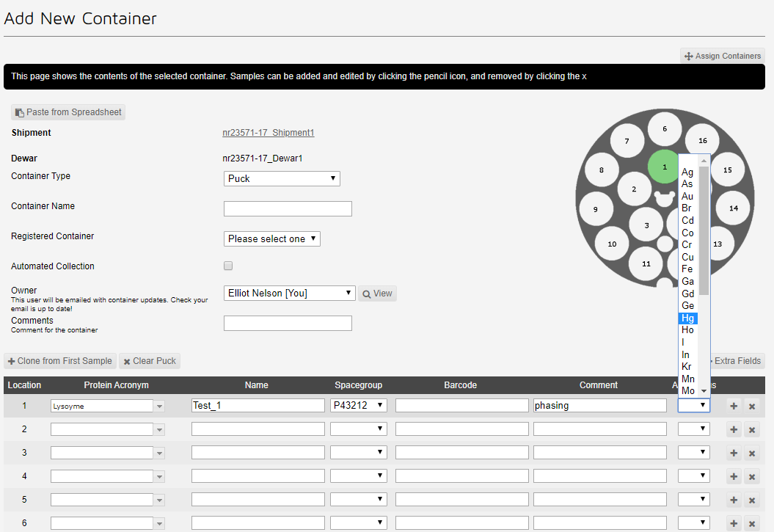Open Spacegroup P43212 dropdown in row 1
Viewport: 774px width, 532px height.
click(358, 405)
